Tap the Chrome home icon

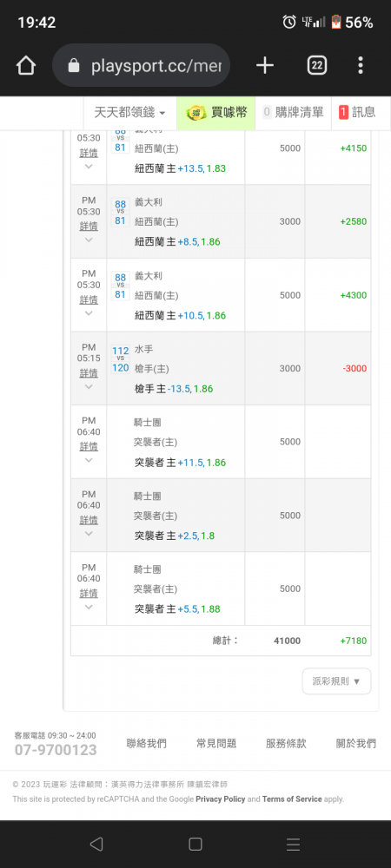point(25,66)
